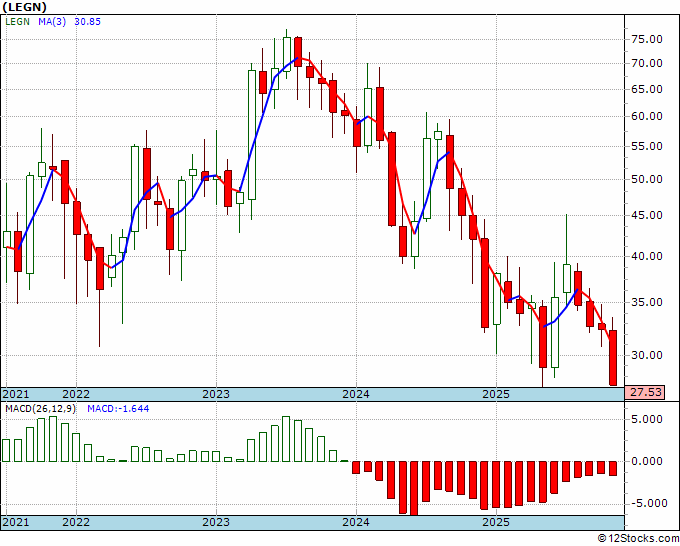Click the (LEGN) chart title
The height and width of the screenshot is (546, 680).
pos(25,7)
